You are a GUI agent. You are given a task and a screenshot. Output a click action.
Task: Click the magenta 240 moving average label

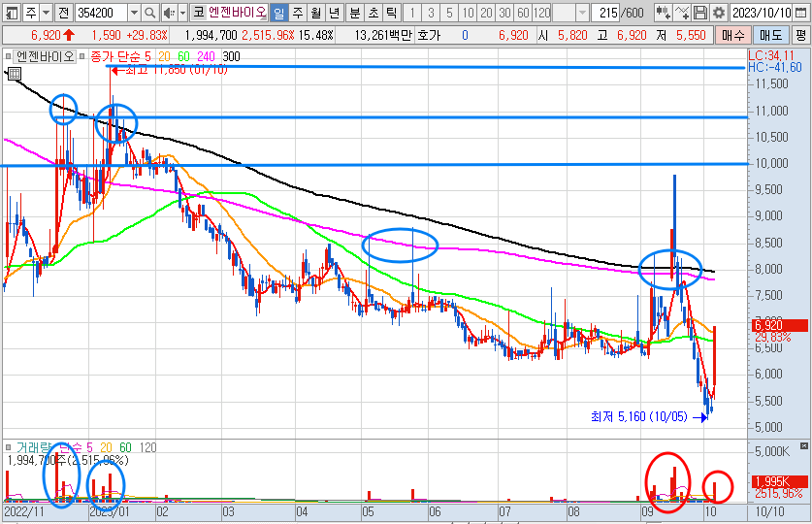[x=206, y=56]
